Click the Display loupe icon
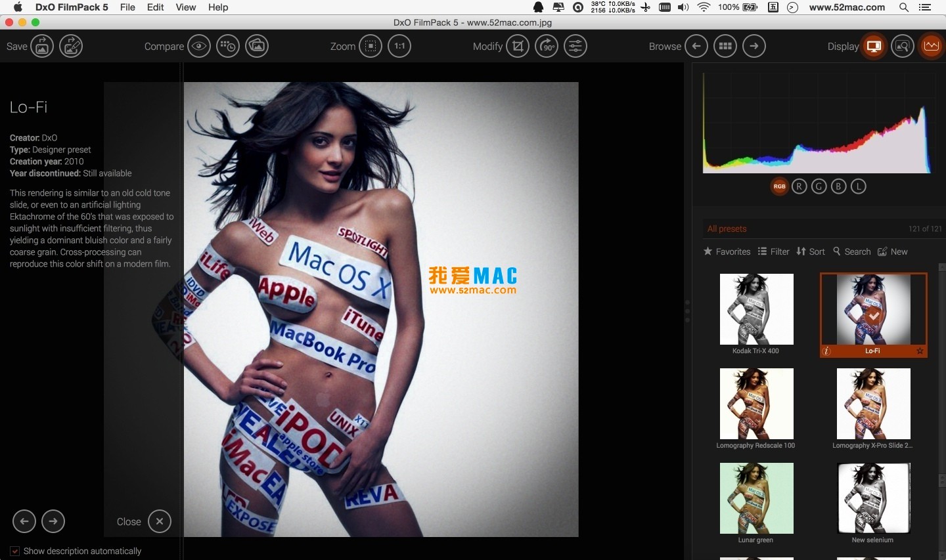 pos(903,46)
